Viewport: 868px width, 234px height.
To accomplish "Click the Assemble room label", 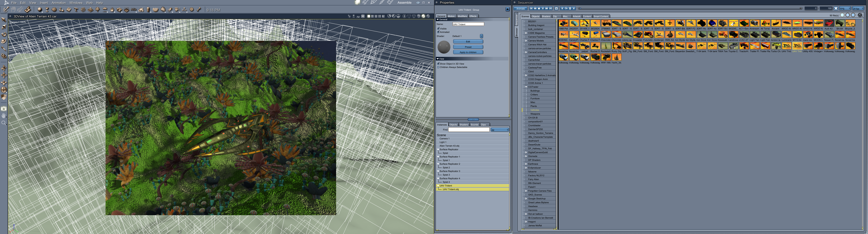I will click(x=404, y=3).
